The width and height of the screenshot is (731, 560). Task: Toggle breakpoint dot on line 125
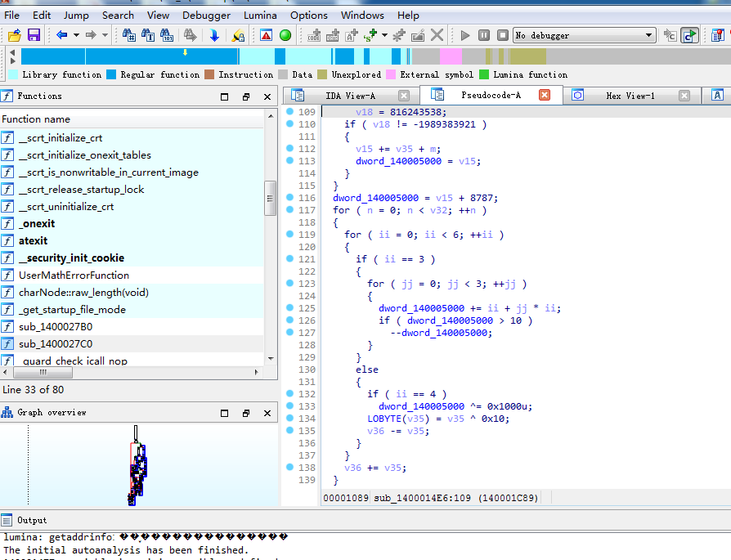pyautogui.click(x=289, y=307)
